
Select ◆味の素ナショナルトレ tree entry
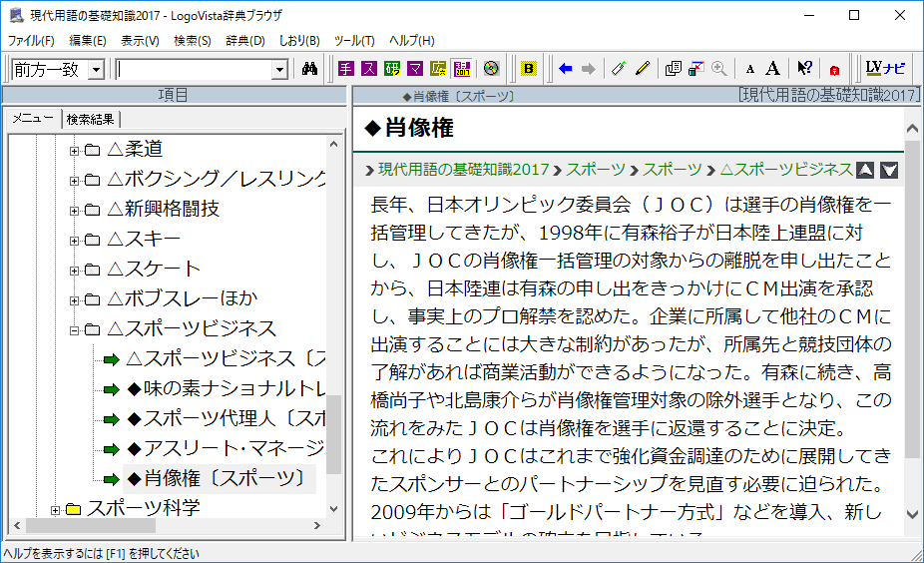pyautogui.click(x=226, y=388)
